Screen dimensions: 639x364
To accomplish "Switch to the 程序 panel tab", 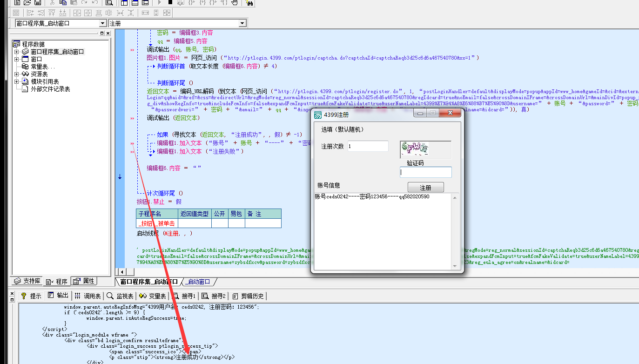I will click(x=57, y=281).
